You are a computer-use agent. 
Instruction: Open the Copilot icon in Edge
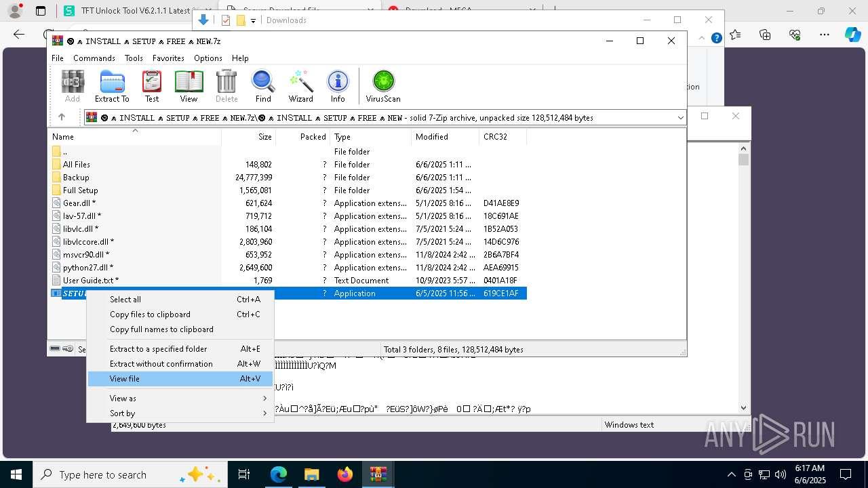(852, 35)
